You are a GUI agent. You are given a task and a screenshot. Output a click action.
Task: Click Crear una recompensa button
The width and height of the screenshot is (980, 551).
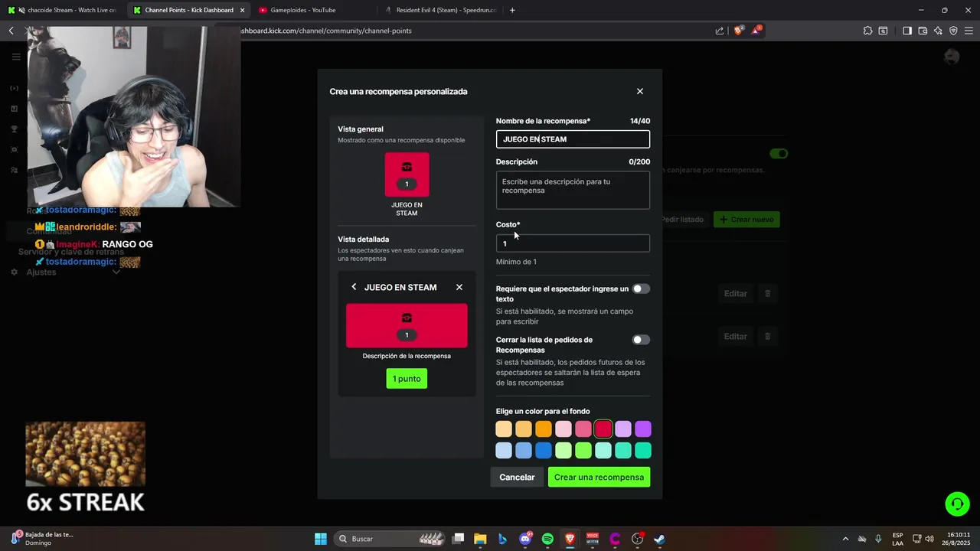599,477
